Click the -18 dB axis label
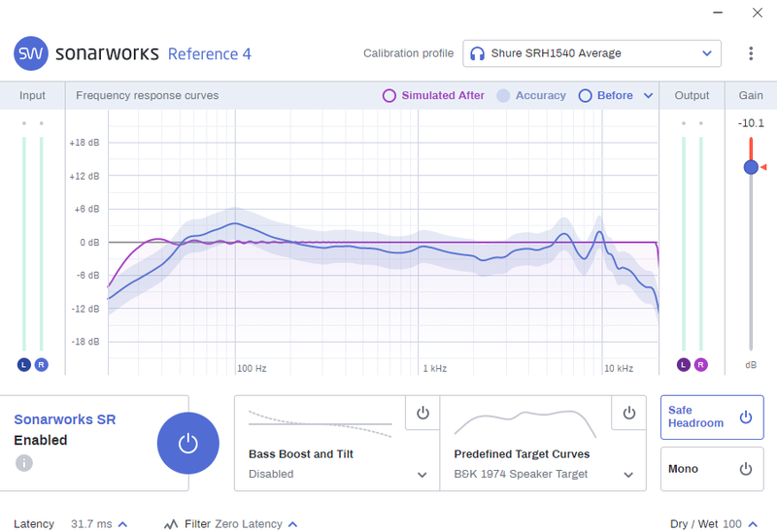The image size is (777, 532). 85,342
